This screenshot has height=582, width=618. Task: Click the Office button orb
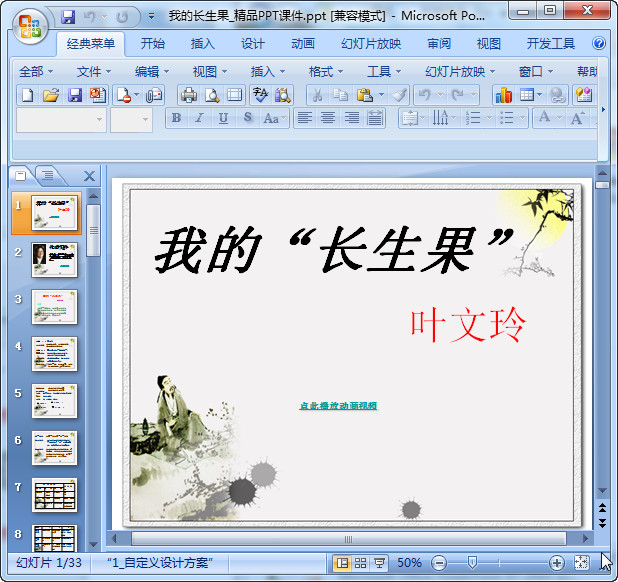(30, 26)
